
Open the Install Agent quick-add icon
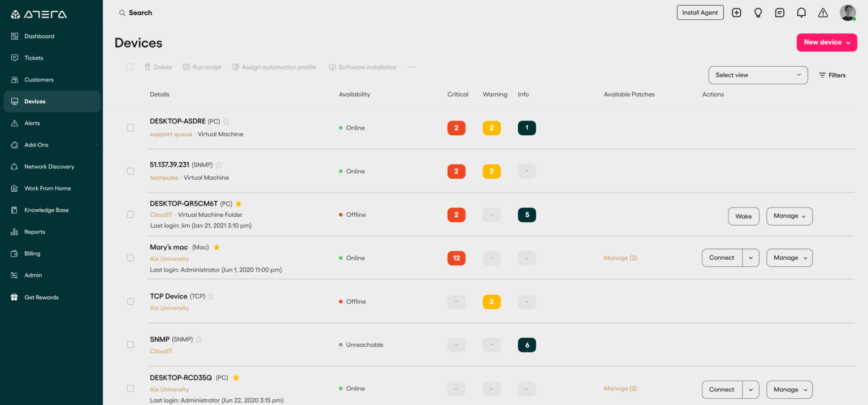click(736, 12)
